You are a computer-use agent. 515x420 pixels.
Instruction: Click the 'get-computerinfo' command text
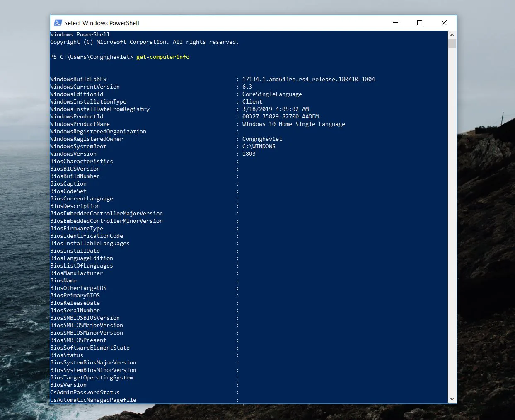pos(163,57)
